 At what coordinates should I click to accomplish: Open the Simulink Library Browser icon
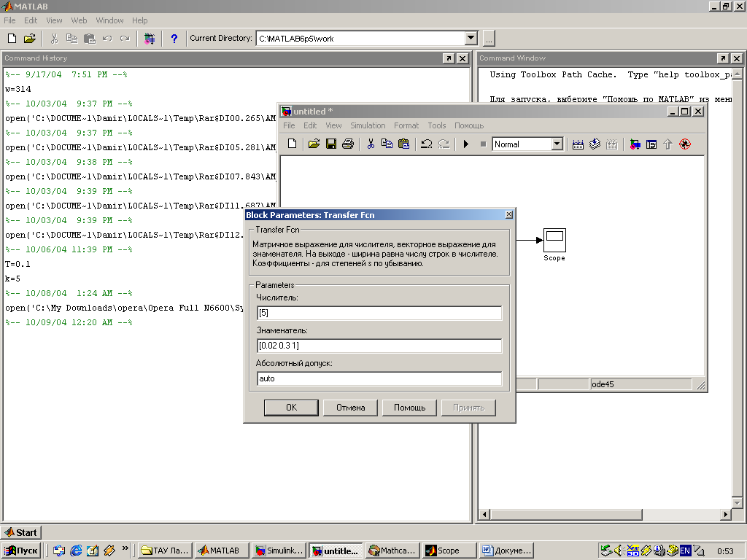coord(634,144)
